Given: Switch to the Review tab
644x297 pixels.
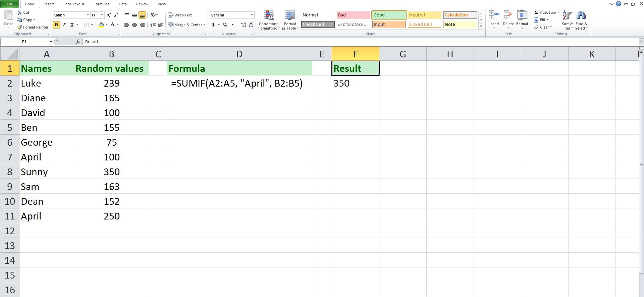Looking at the screenshot, I should (x=142, y=4).
